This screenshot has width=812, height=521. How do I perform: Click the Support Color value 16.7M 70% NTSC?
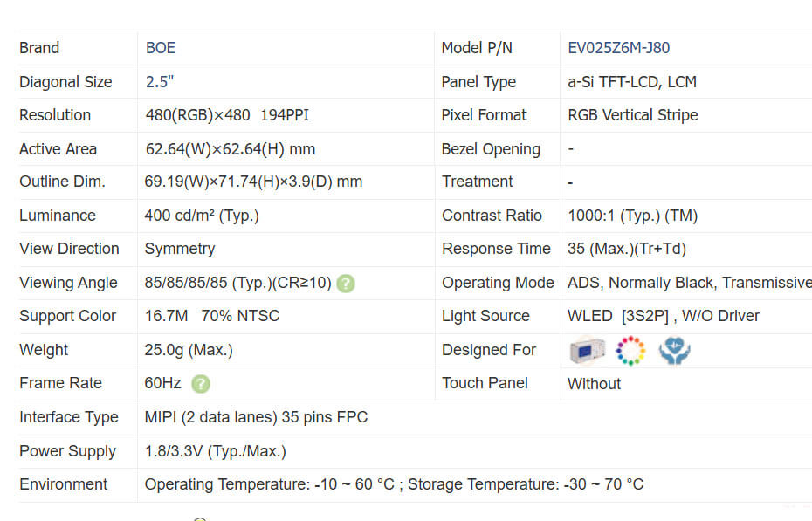[212, 316]
